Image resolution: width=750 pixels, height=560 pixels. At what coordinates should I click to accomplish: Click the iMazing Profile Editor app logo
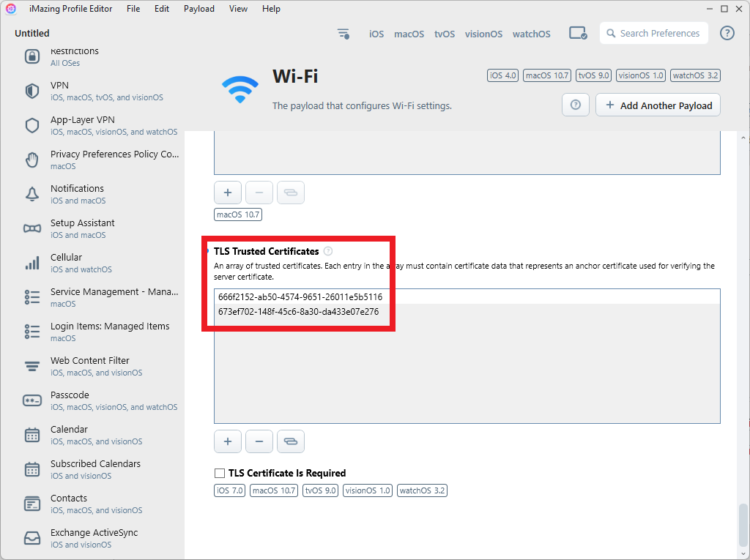[11, 9]
